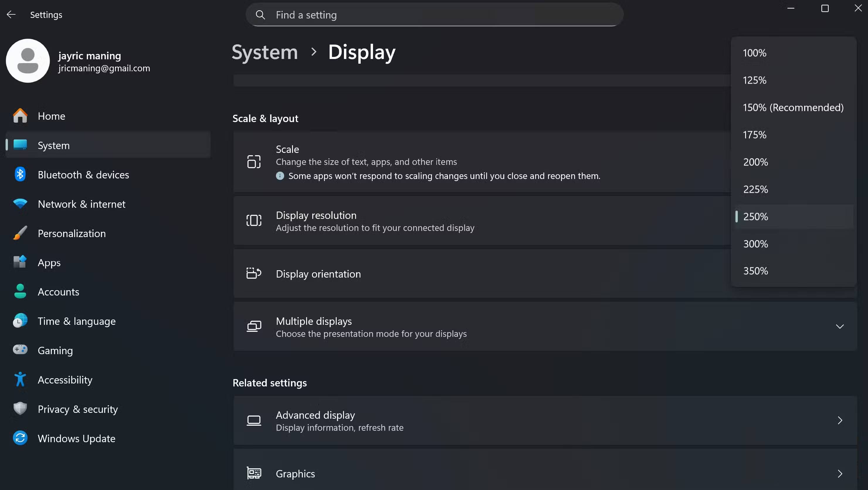Viewport: 868px width, 490px height.
Task: Click the Bluetooth & devices icon
Action: click(x=20, y=174)
